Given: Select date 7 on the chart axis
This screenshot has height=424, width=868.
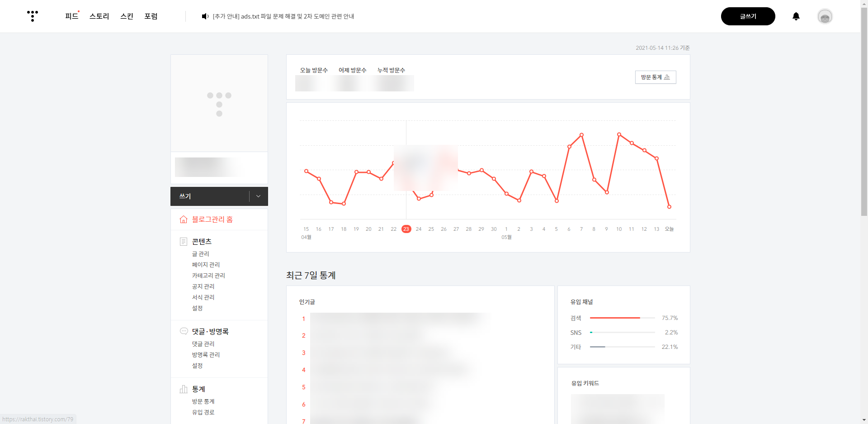Looking at the screenshot, I should pos(581,229).
